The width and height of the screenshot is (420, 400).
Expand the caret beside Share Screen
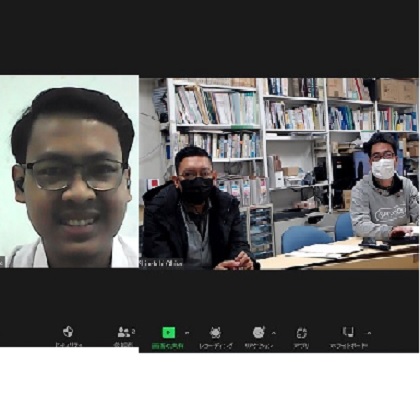tap(187, 333)
